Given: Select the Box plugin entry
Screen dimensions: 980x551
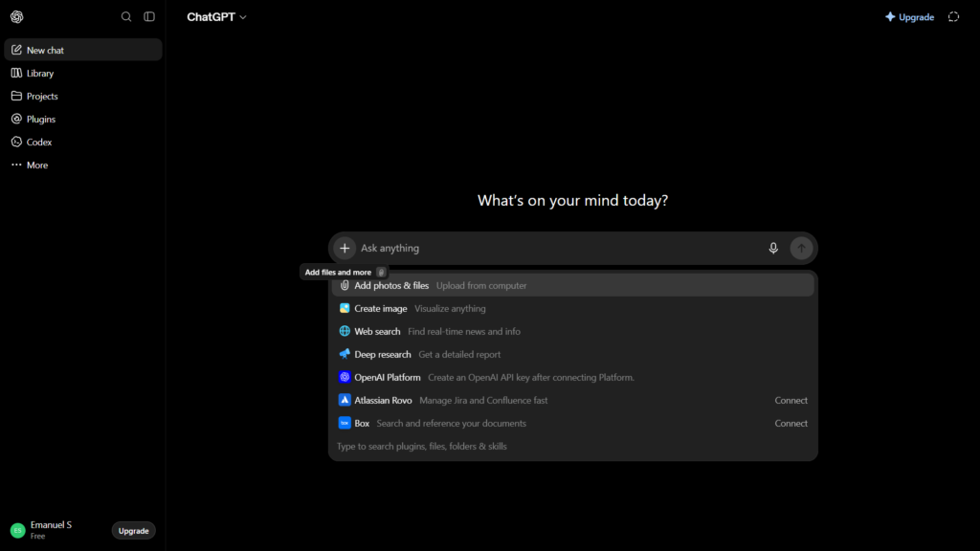Looking at the screenshot, I should (573, 424).
